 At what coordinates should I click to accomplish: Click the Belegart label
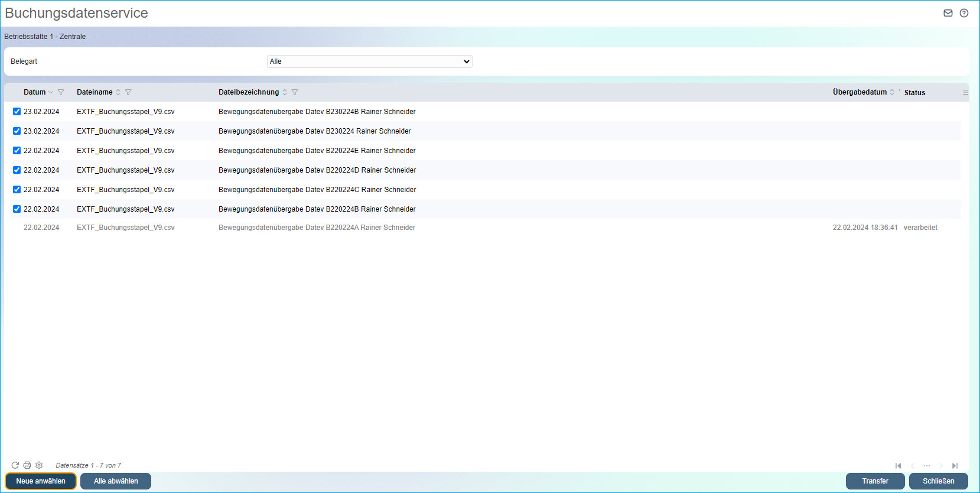[24, 61]
